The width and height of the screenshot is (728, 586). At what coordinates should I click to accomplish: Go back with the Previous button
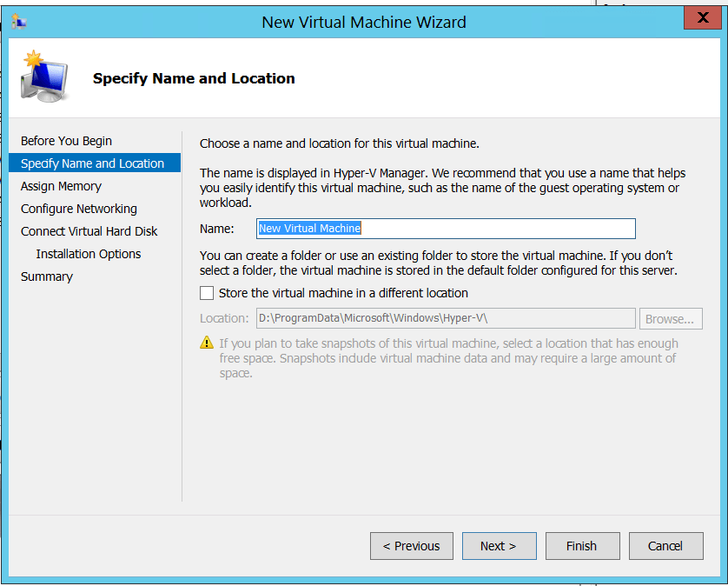point(412,546)
